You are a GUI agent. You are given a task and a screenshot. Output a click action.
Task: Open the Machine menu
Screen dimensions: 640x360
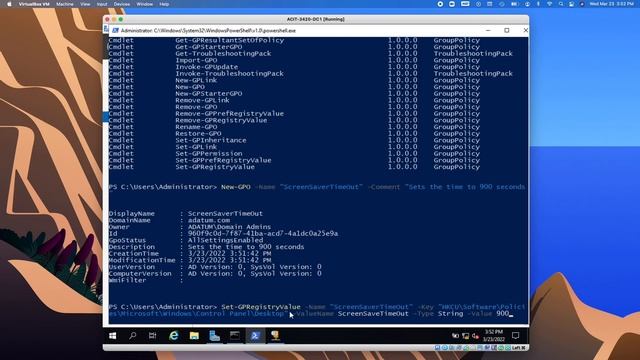click(x=64, y=4)
